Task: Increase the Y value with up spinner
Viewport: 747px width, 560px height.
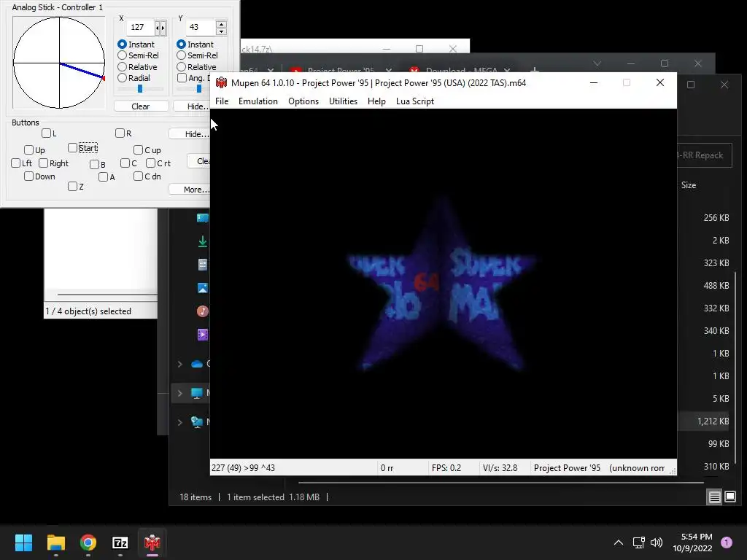Action: tap(221, 24)
